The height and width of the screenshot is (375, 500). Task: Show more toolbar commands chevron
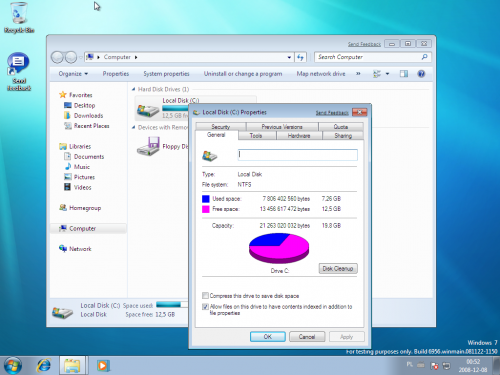click(x=358, y=73)
